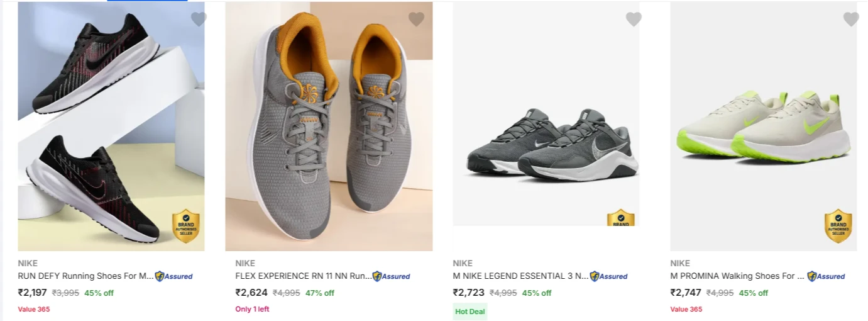Click the Brand Authorised Seller badge on RUN DEFY image
Viewport: 868px width, 321px height.
coord(186,226)
